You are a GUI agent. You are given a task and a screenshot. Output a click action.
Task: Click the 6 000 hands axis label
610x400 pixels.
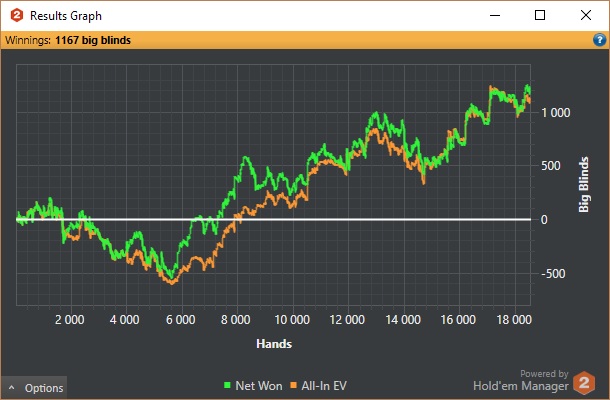181,320
